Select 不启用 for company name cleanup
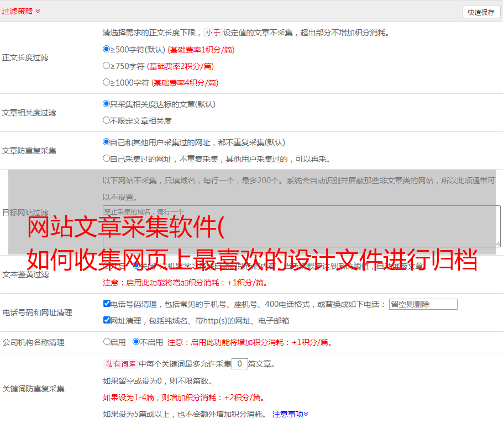The width and height of the screenshot is (504, 424). pyautogui.click(x=136, y=342)
